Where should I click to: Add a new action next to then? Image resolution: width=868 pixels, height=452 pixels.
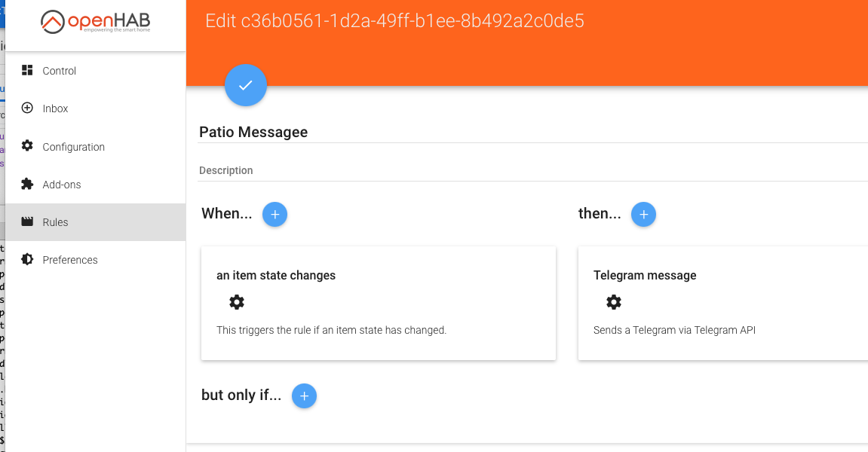643,215
